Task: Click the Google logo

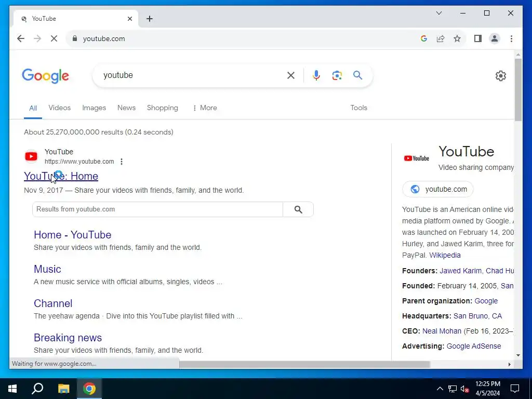Action: (x=46, y=76)
